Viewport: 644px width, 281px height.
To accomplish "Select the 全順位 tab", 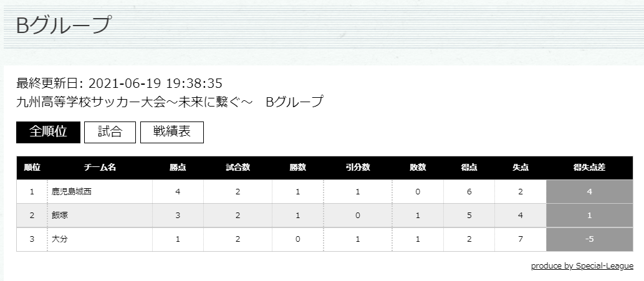I will [x=48, y=132].
